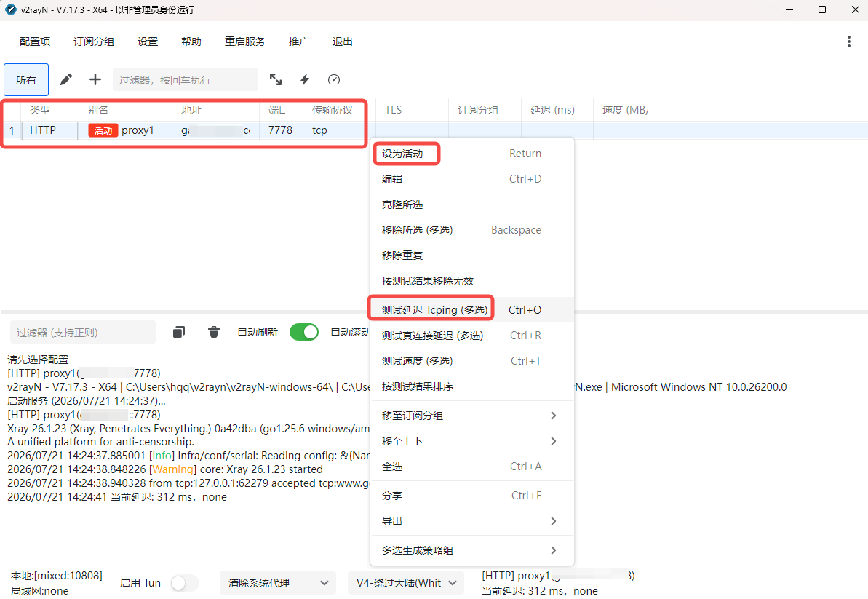Click the 7778 port cell
The width and height of the screenshot is (868, 599).
point(280,130)
